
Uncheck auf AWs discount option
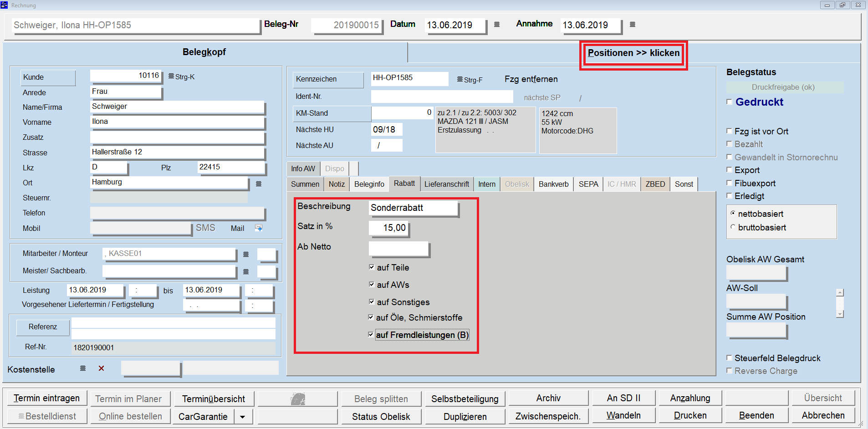tap(372, 285)
